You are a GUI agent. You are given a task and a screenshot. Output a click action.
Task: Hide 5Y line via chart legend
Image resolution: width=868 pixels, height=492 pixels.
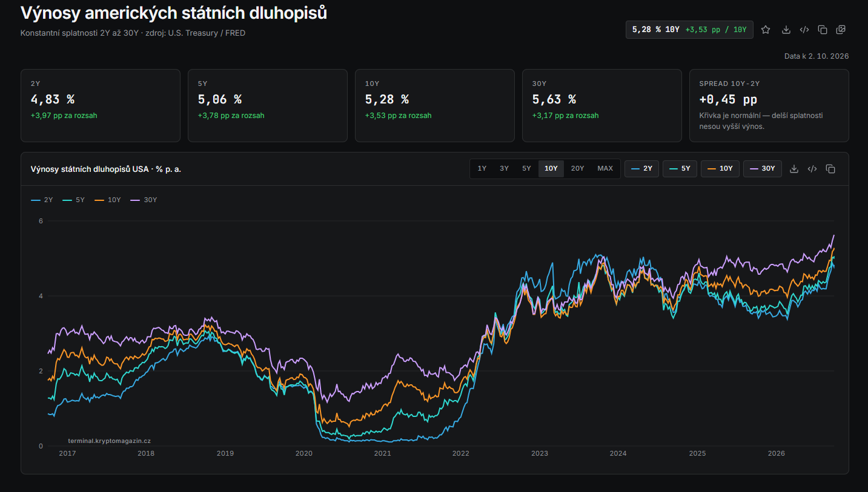[x=73, y=200]
